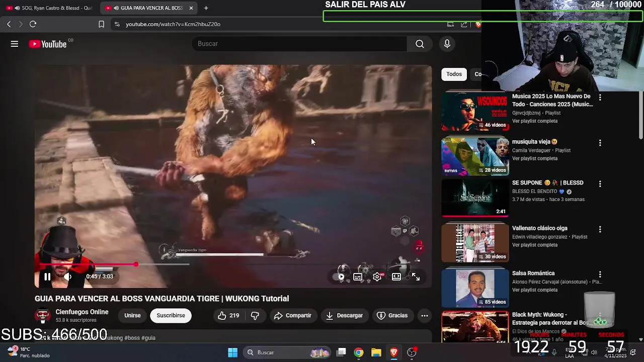Open the weather widget showing 18°C
This screenshot has height=362, width=644.
pos(29,352)
